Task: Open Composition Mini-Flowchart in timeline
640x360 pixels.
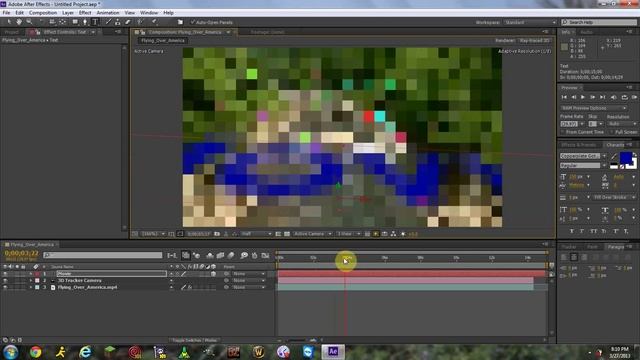Action: click(172, 256)
